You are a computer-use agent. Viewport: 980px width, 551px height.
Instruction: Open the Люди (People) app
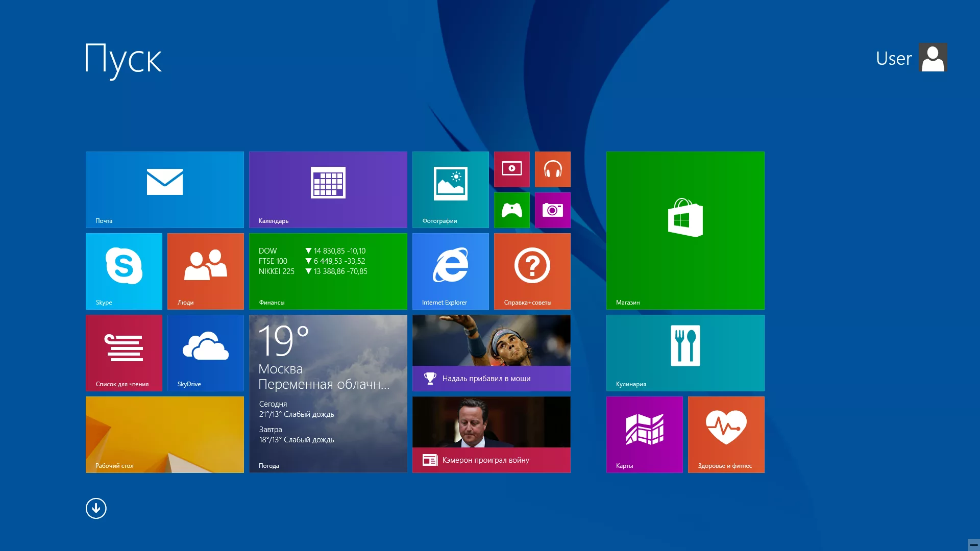click(x=205, y=271)
